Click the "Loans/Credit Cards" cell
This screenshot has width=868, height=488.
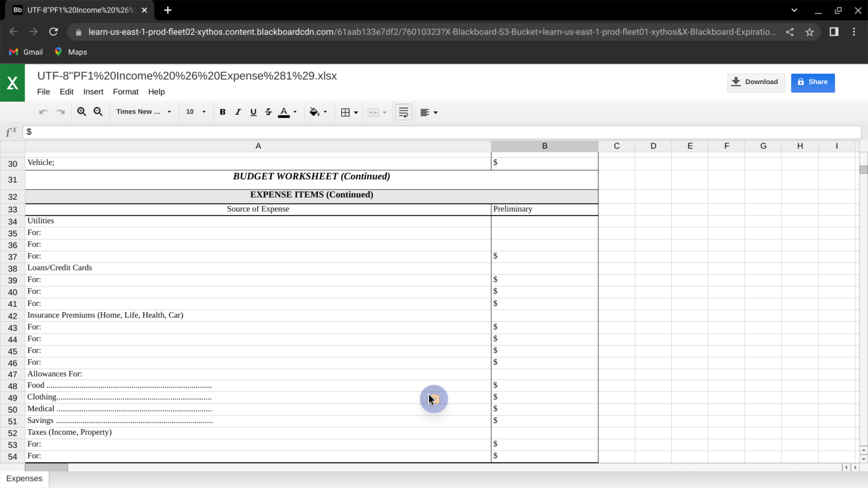pyautogui.click(x=258, y=268)
